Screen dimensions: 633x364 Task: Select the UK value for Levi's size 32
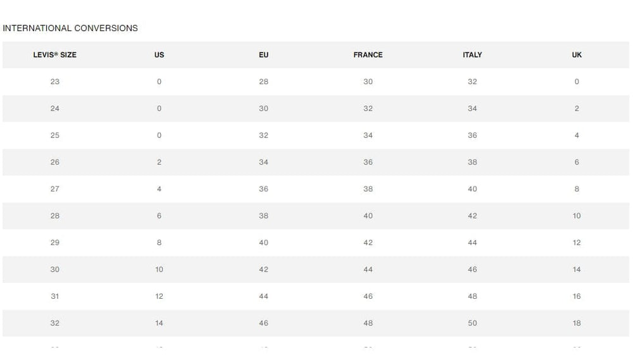point(577,323)
